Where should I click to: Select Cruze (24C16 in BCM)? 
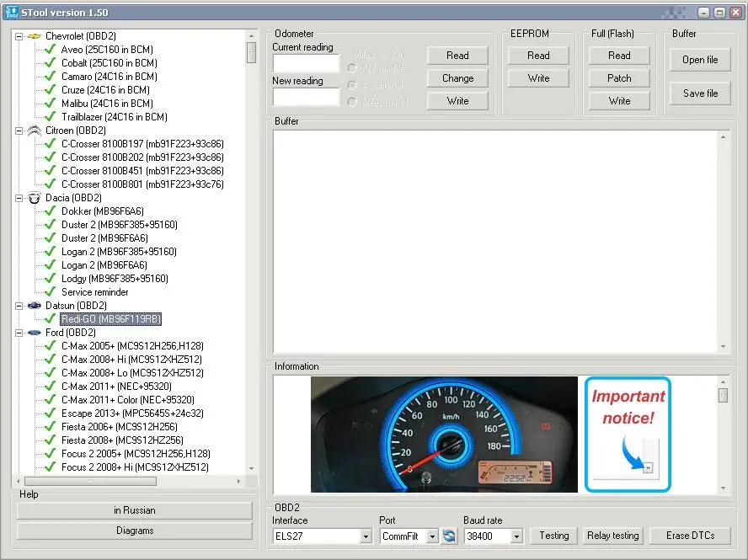click(105, 89)
